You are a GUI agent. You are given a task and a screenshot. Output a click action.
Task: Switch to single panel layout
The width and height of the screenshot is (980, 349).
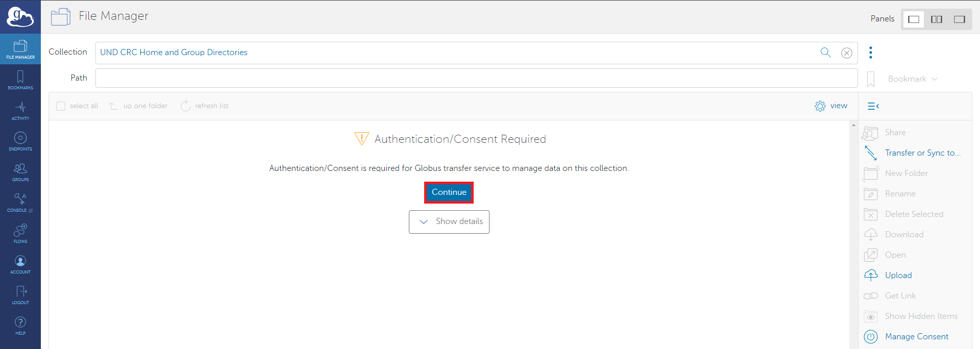[x=914, y=19]
